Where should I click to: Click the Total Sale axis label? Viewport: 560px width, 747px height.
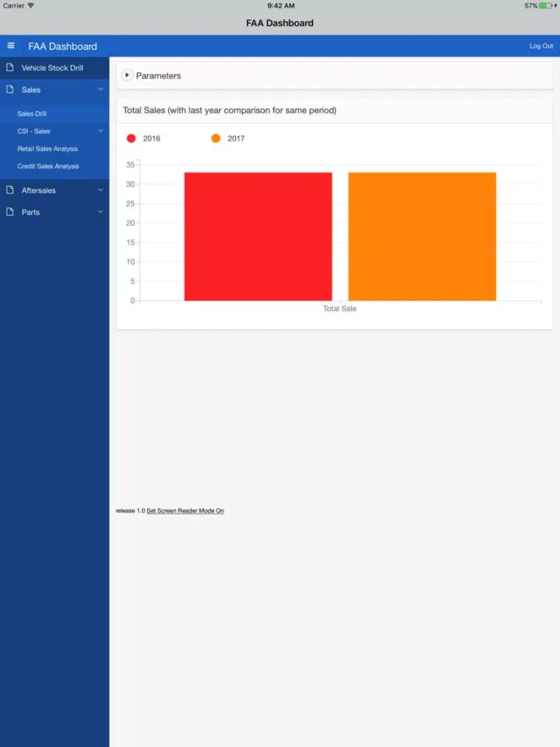coord(340,309)
